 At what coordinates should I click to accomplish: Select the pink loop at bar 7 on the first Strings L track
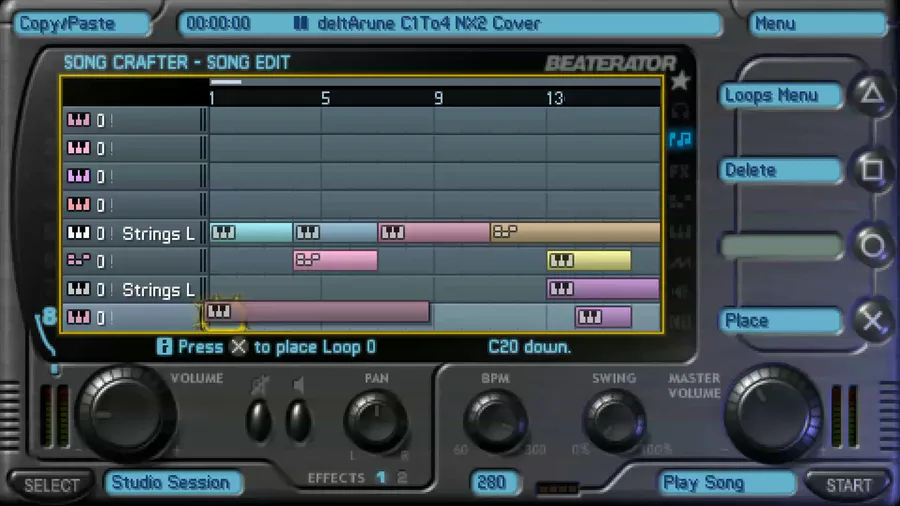[434, 232]
